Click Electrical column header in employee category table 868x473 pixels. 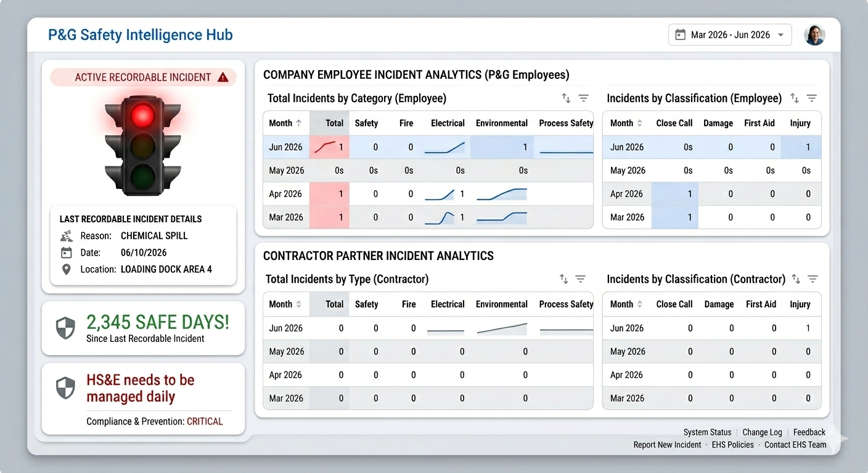(x=448, y=123)
